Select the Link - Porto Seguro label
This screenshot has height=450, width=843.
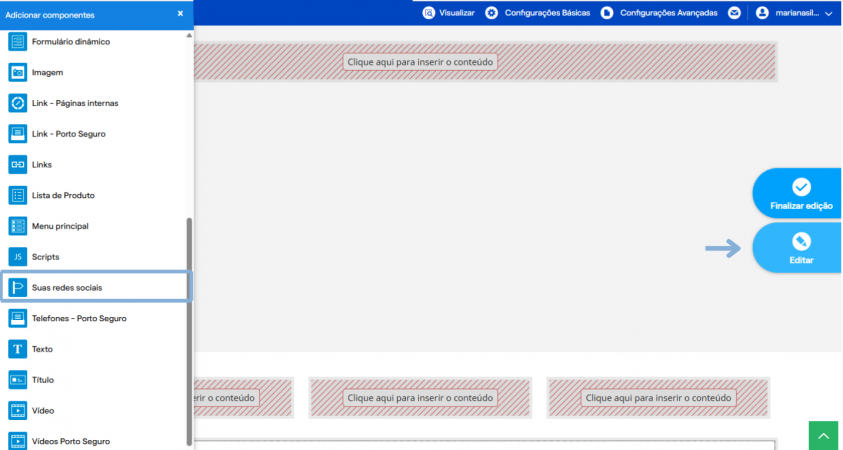[x=69, y=134]
